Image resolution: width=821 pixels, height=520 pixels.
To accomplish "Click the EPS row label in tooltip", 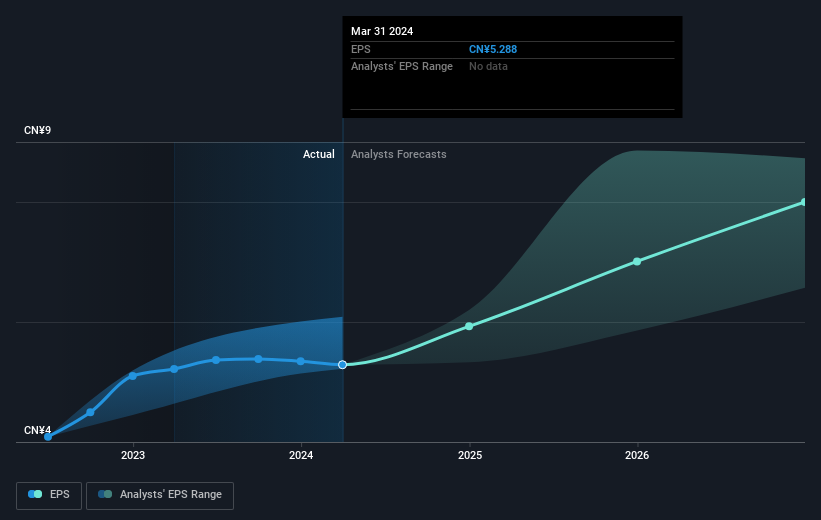I will 361,49.
